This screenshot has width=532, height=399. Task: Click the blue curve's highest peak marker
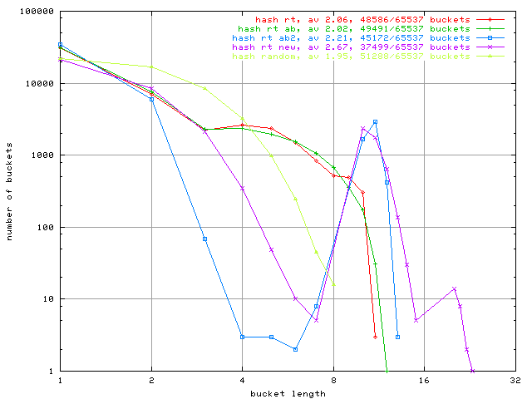[375, 122]
